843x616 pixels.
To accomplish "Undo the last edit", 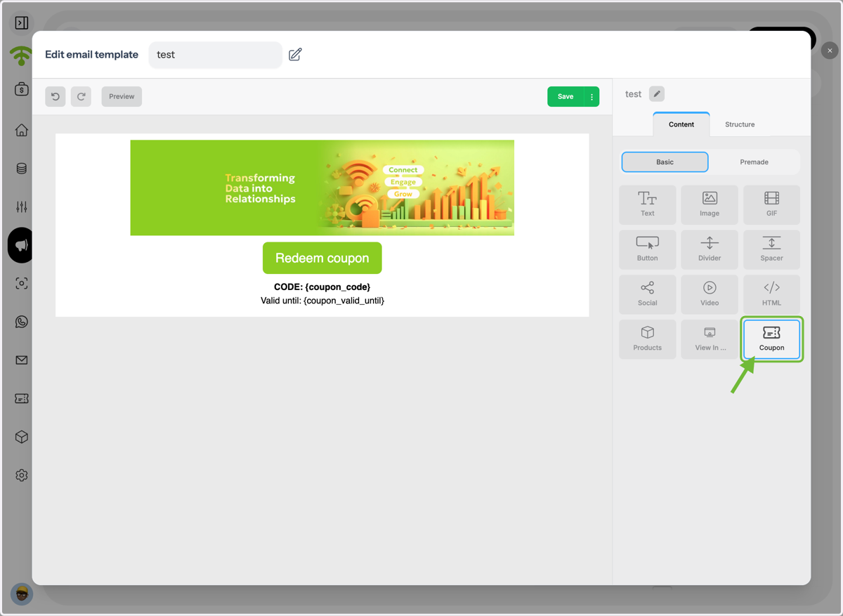I will [x=55, y=96].
